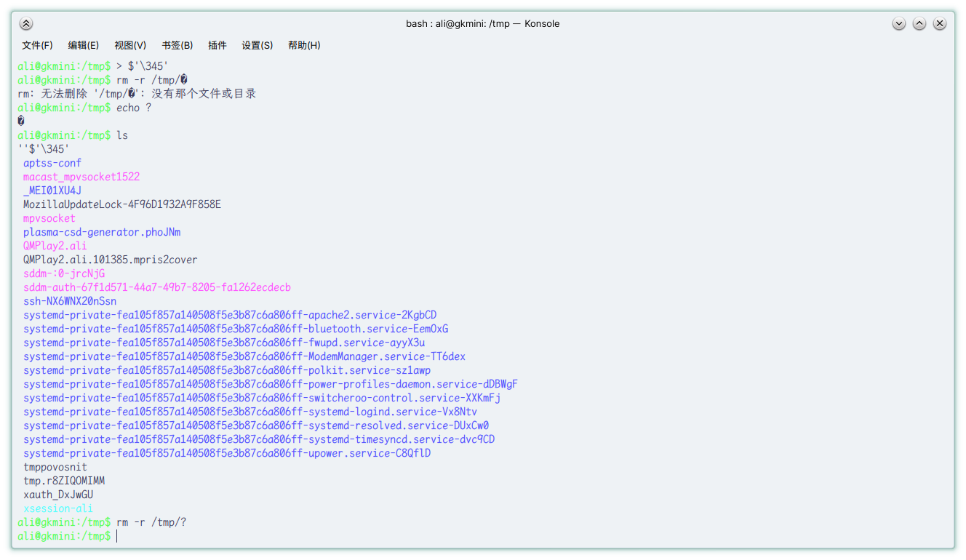Screen dimensions: 966x560
Task: Click the last empty shell prompt line
Action: [67, 536]
